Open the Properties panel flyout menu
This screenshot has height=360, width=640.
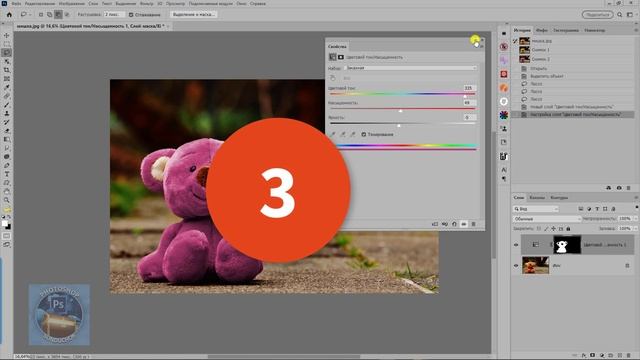click(x=482, y=46)
